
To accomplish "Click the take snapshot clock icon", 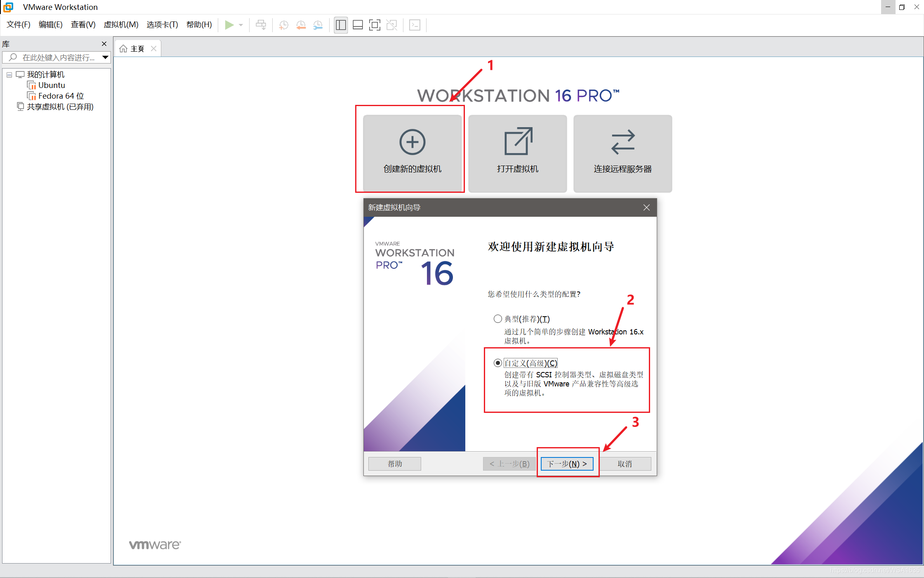I will pyautogui.click(x=284, y=25).
